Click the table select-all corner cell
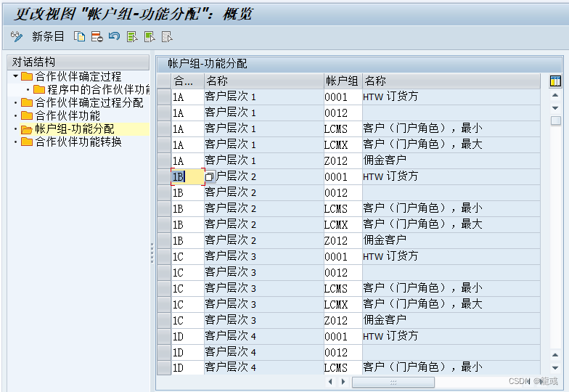The height and width of the screenshot is (392, 569). click(164, 81)
